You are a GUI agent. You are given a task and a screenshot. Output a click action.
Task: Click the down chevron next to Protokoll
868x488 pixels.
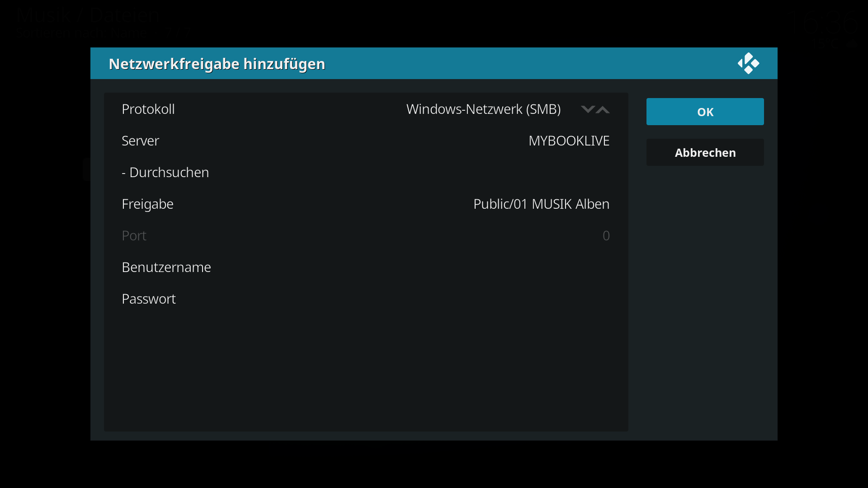coord(587,109)
